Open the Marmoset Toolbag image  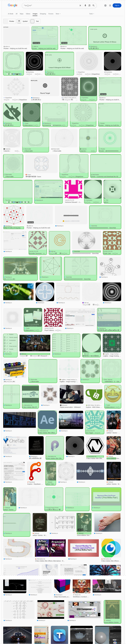click(x=107, y=586)
